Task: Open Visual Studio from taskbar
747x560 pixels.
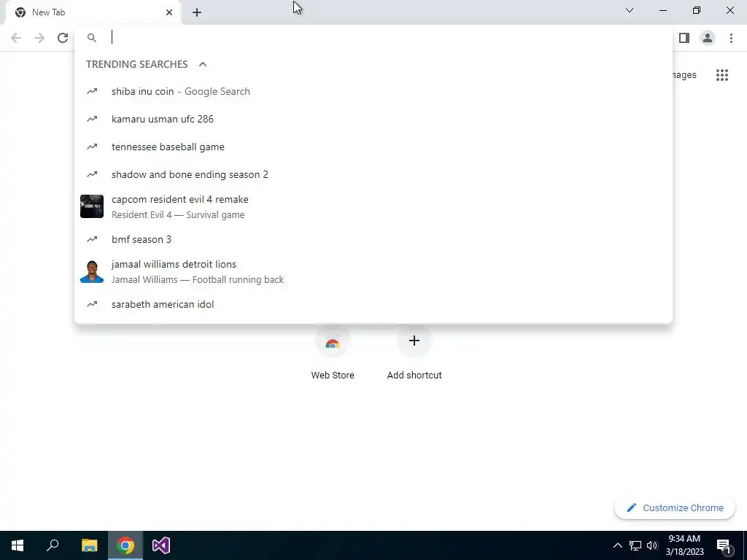Action: [x=161, y=545]
